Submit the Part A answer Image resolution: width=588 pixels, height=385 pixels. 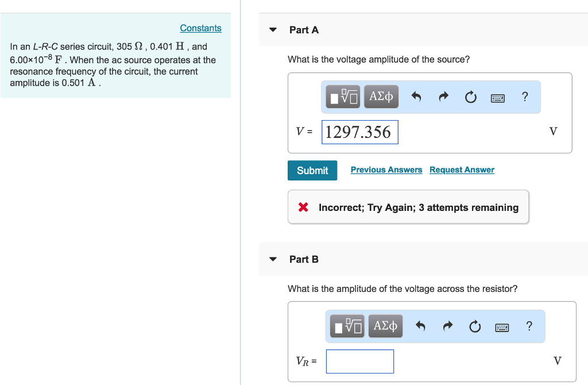pyautogui.click(x=312, y=170)
